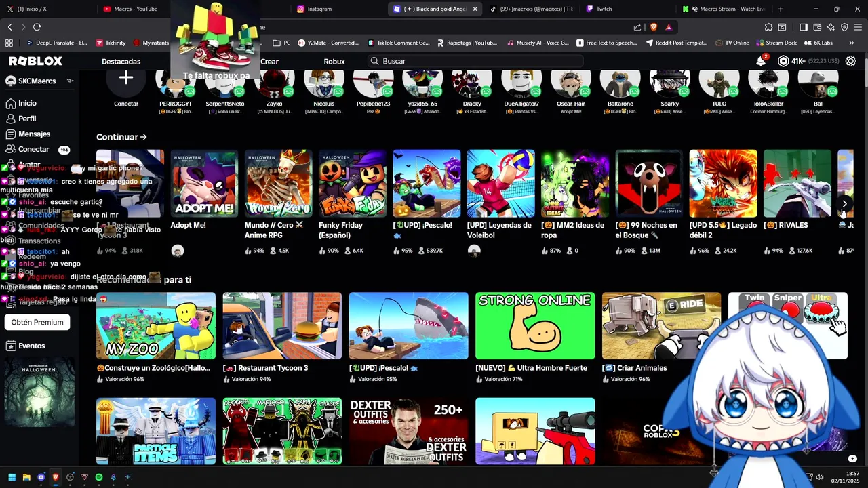The image size is (868, 488).
Task: Advance the Continuar carousel with right arrow
Action: pyautogui.click(x=844, y=203)
